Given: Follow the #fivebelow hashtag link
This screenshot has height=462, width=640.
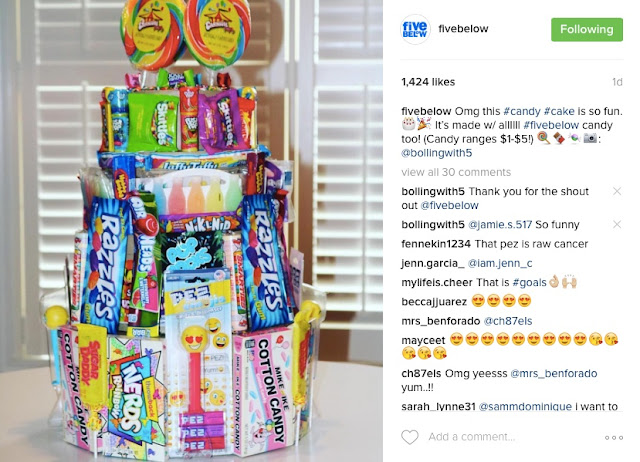Looking at the screenshot, I should 551,125.
